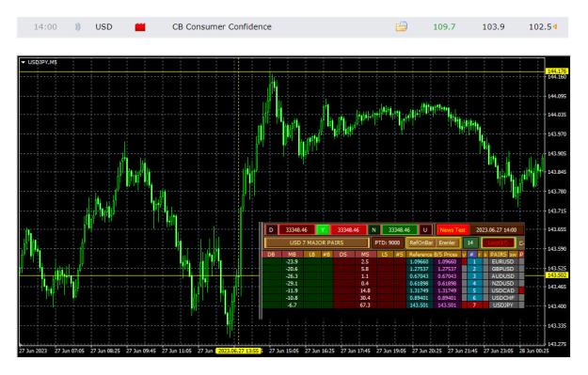
Task: Click the MB column header
Action: point(292,255)
